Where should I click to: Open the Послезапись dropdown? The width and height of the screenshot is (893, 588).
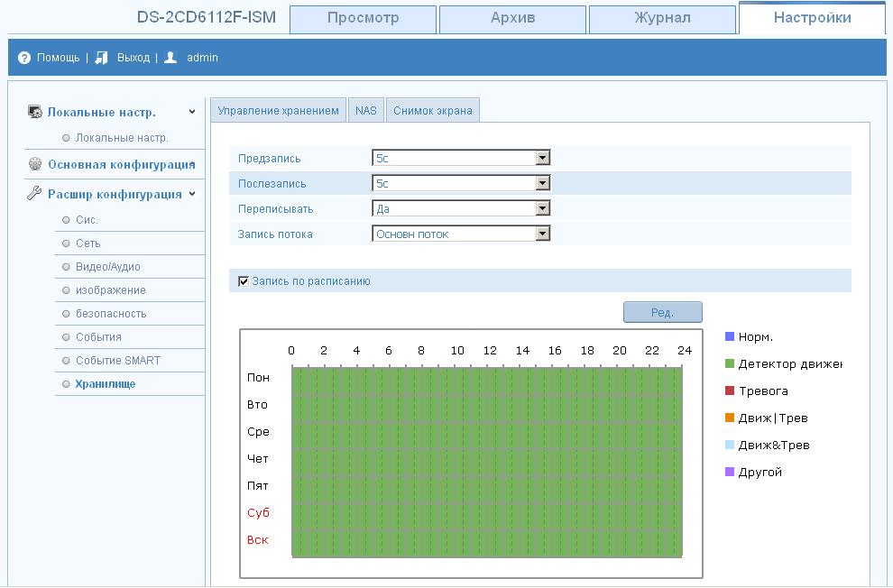460,184
